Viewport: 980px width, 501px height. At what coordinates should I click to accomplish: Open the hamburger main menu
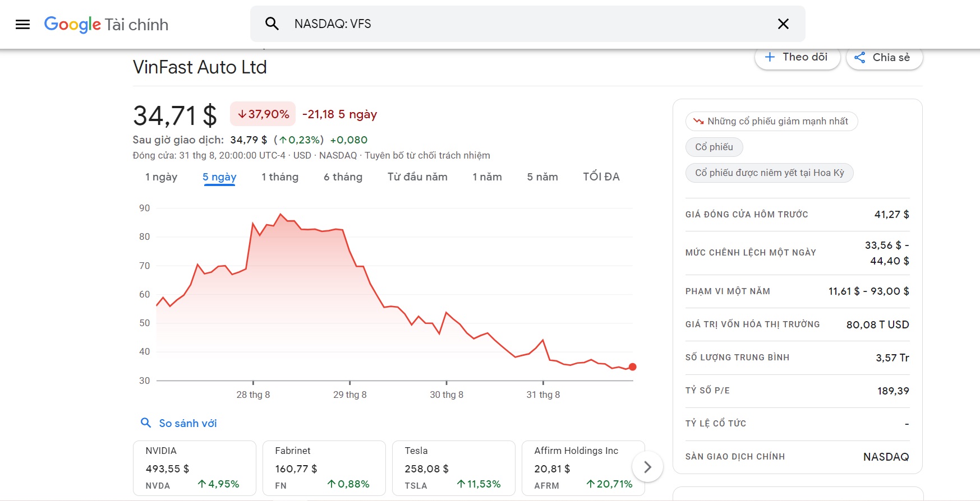tap(22, 24)
